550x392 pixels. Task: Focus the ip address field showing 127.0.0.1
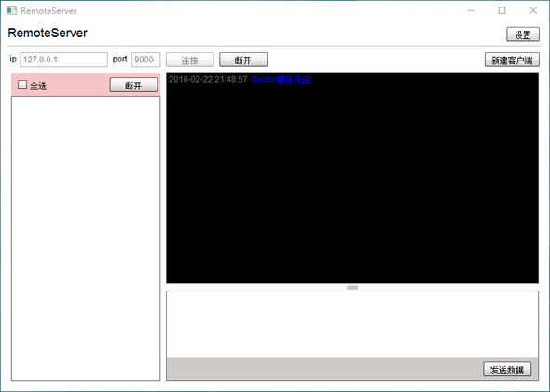point(63,60)
